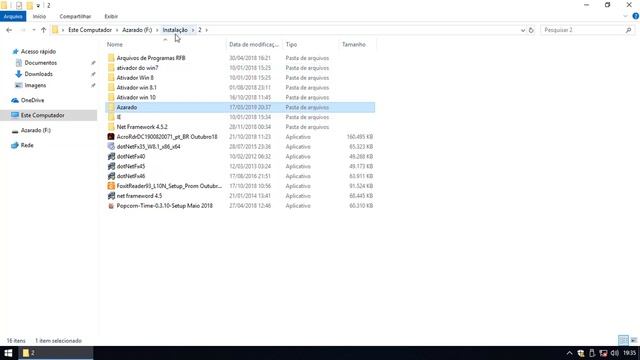
Task: Open Downloads in quick access
Action: (38, 74)
